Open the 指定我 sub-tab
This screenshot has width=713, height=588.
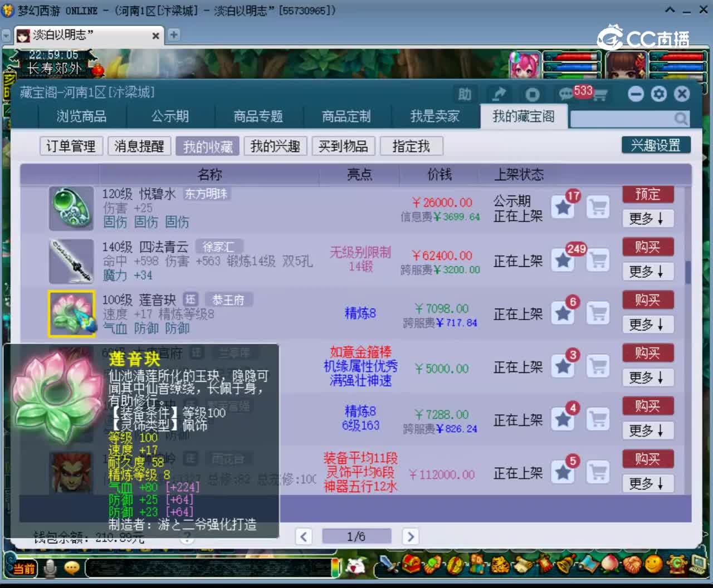pyautogui.click(x=411, y=146)
